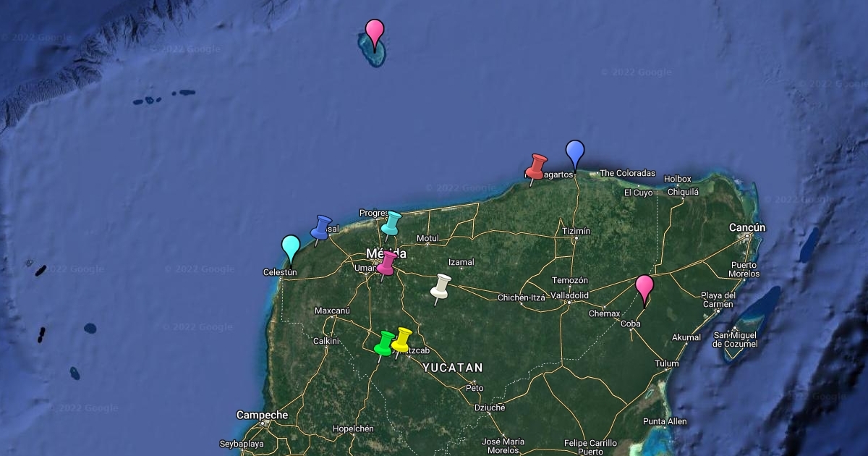Select the blue balloon pin on the north coast
This screenshot has width=868, height=456.
click(x=574, y=153)
